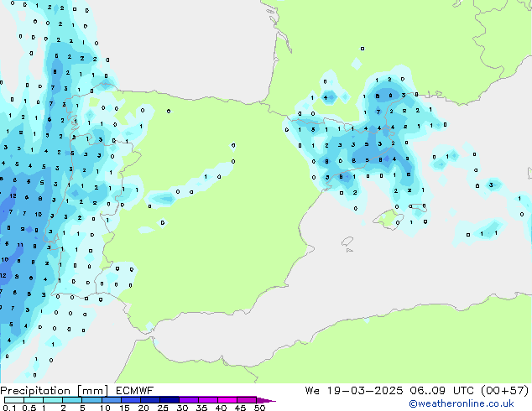Viewport: 532px width, 411px height.
Task: Select the 0.5–1 mm legend color box
Action: [34, 400]
